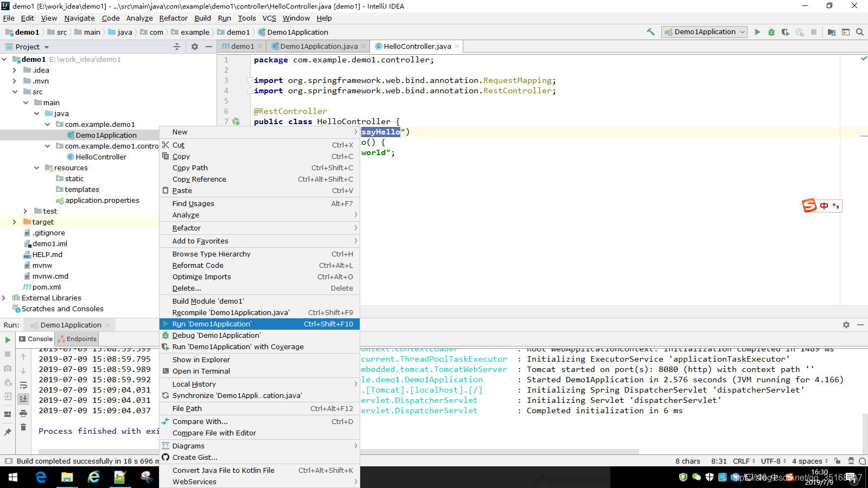Click the Restore Layout icon in the Run panel

point(8,414)
